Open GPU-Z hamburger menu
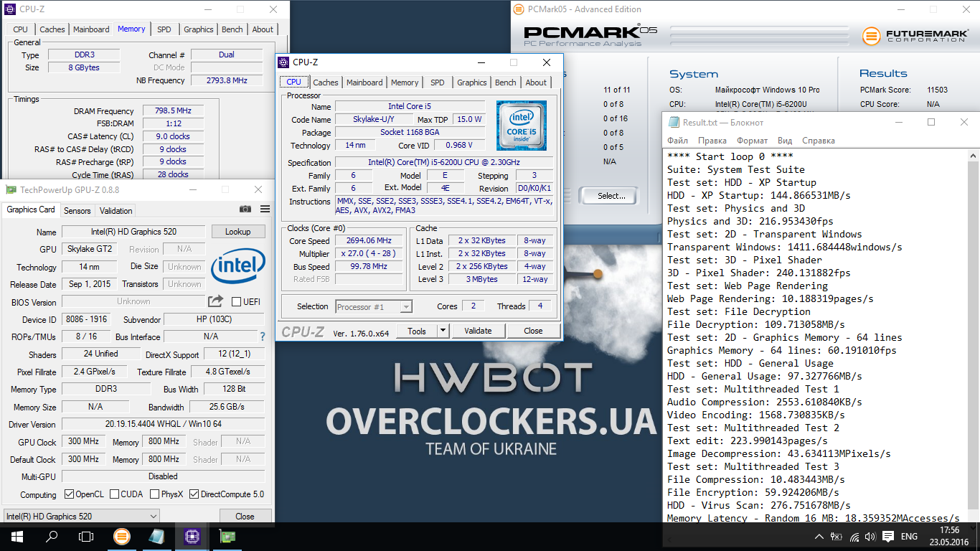 (x=265, y=209)
